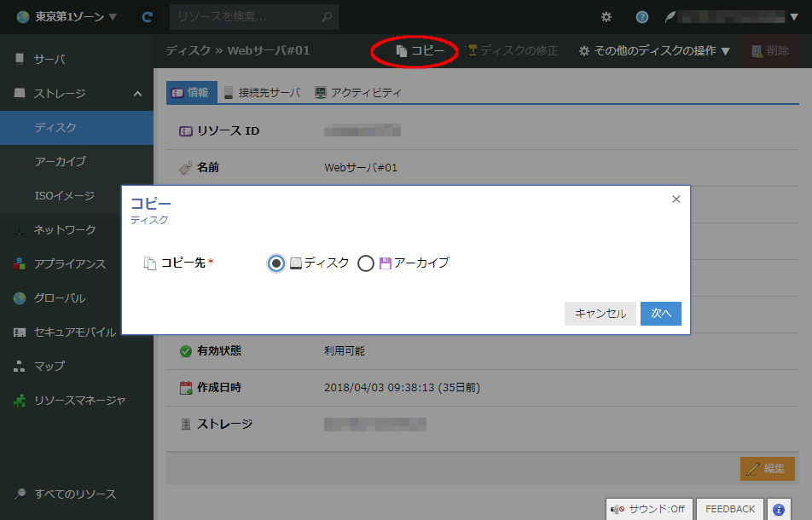Switch to the 接続先サーバ tab

coord(262,93)
